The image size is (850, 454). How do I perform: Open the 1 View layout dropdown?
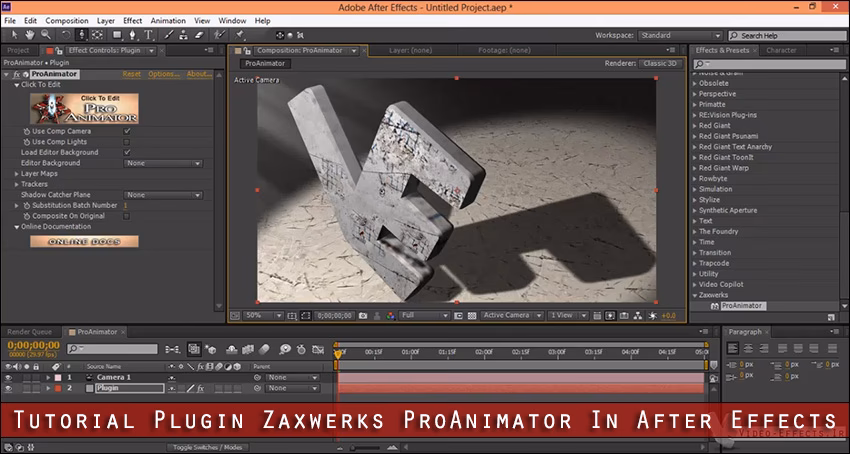(x=568, y=316)
